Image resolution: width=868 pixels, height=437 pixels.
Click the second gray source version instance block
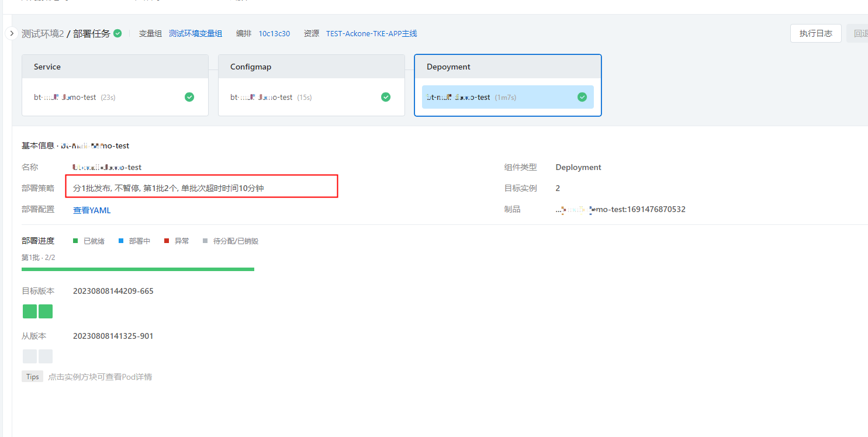pos(46,356)
